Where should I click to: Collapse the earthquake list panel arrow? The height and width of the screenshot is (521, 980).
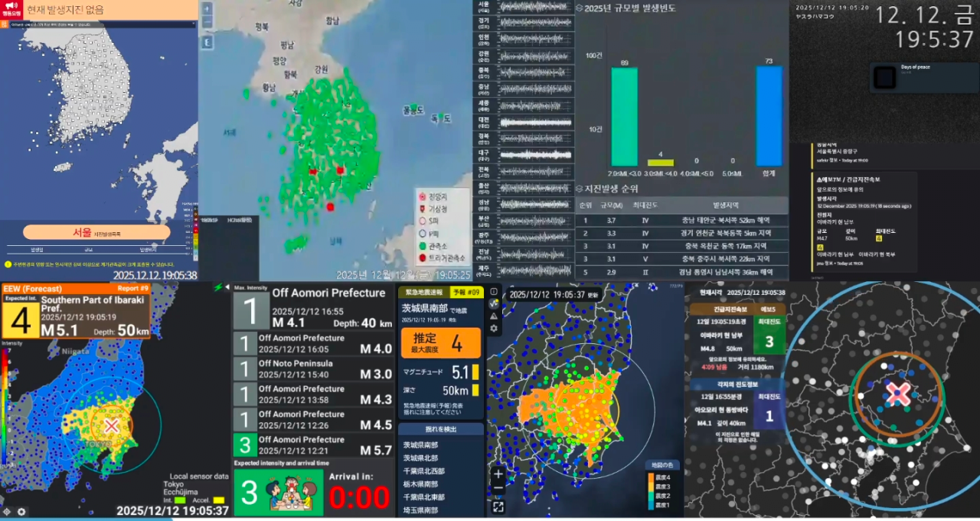point(227,287)
